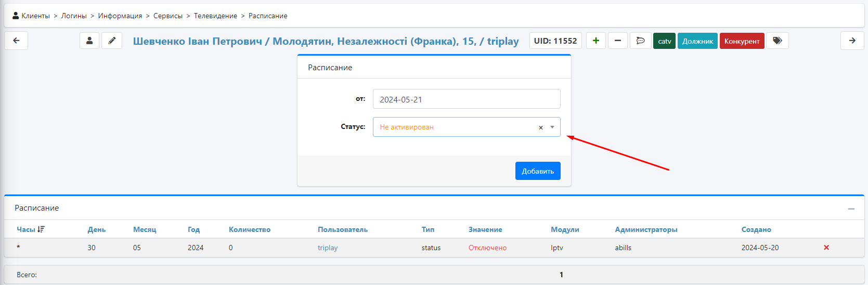Open the comment bubble icon

click(640, 41)
